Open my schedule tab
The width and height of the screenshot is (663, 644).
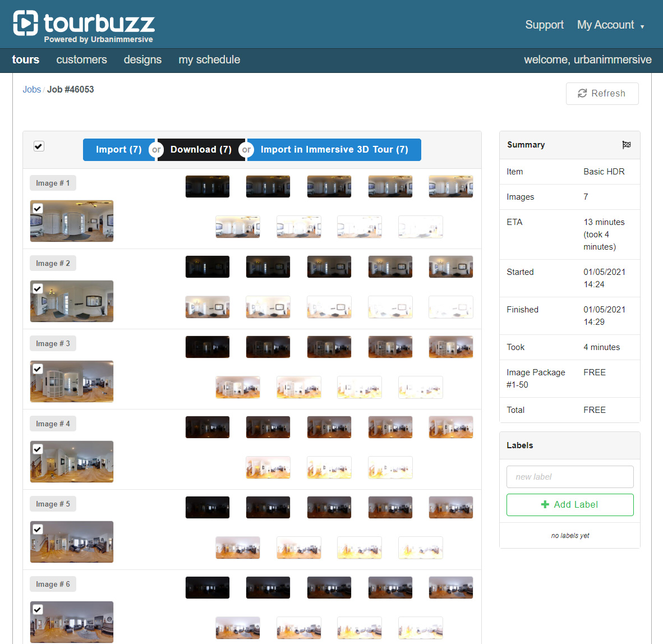click(x=209, y=60)
